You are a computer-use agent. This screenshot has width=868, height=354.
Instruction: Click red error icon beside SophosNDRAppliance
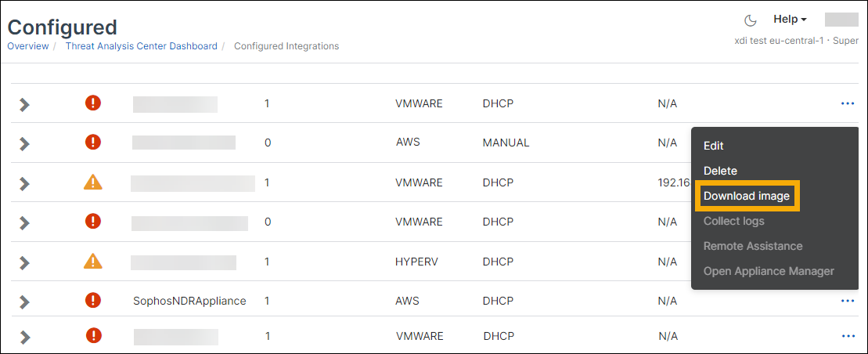93,300
